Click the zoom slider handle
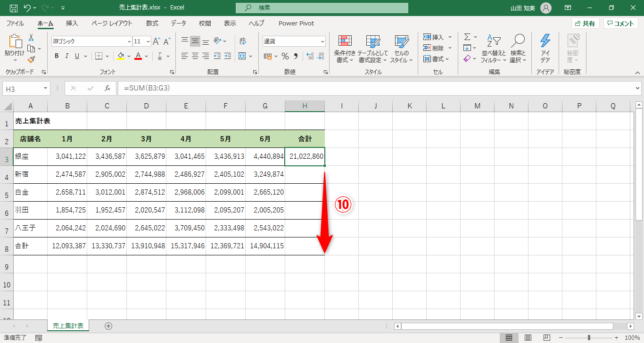Viewport: 644px width, 343px height. click(x=589, y=338)
